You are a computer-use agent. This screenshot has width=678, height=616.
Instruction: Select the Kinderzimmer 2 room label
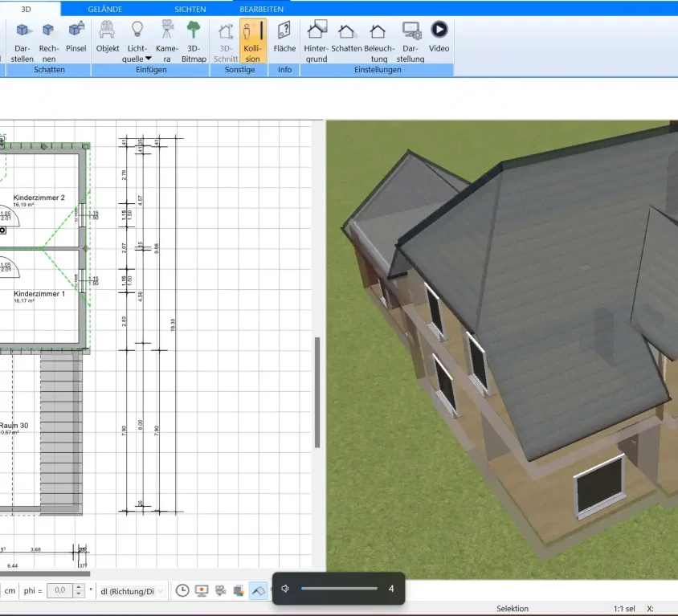(x=39, y=198)
